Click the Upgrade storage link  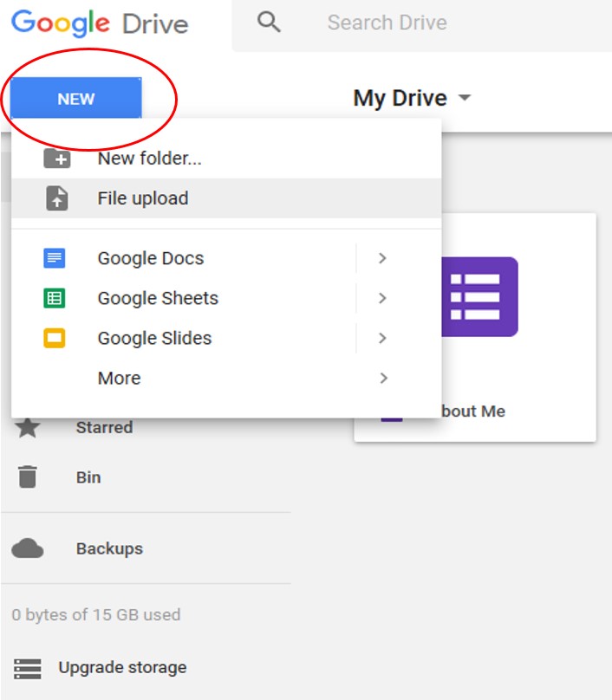pos(123,668)
